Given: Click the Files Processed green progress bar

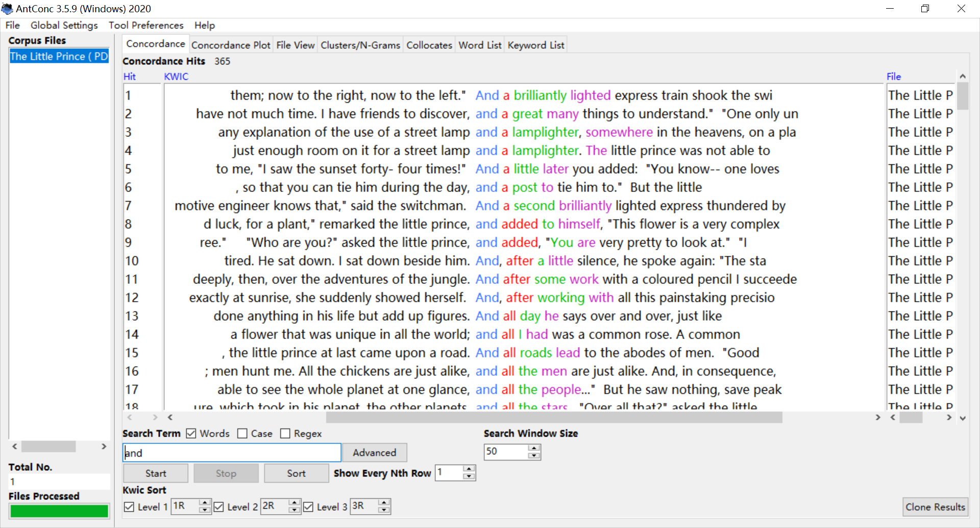Looking at the screenshot, I should (59, 511).
